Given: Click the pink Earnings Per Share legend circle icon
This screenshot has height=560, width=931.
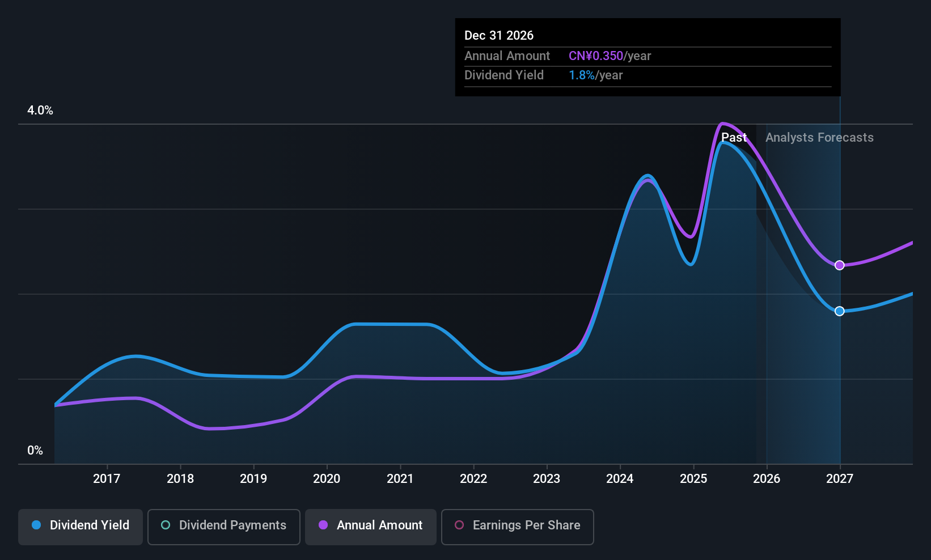Looking at the screenshot, I should coord(459,525).
